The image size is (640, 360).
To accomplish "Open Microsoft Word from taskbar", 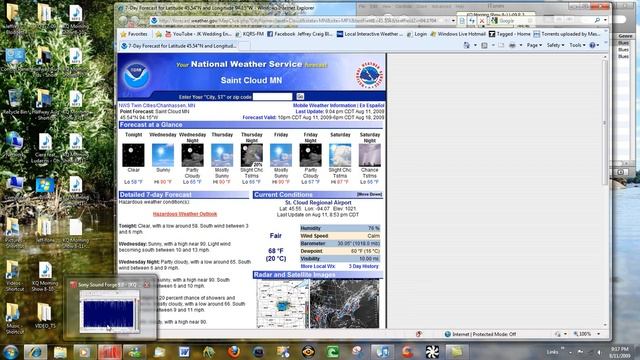I will (x=184, y=352).
